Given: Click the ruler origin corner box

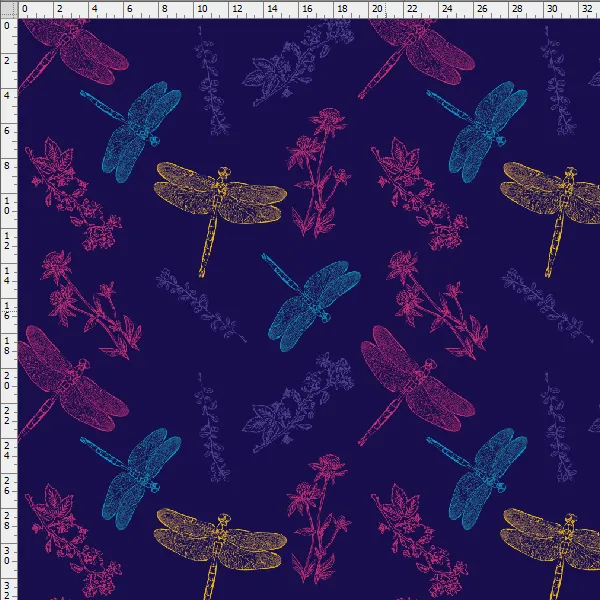Looking at the screenshot, I should click(x=8, y=9).
